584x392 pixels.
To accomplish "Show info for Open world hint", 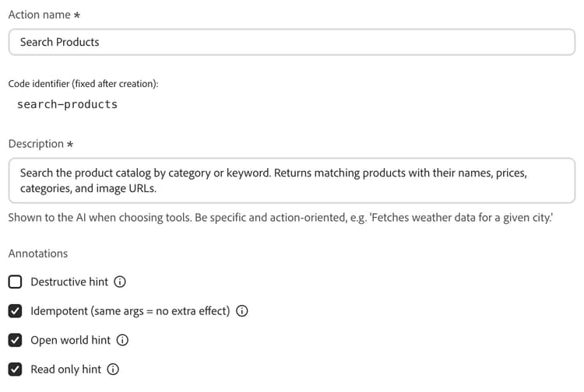I will click(x=122, y=340).
